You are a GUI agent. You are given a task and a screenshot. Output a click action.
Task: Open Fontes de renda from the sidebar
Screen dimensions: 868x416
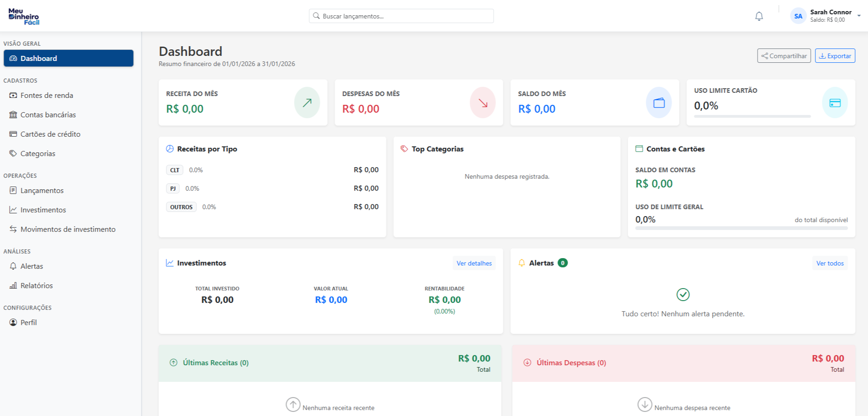coord(46,96)
